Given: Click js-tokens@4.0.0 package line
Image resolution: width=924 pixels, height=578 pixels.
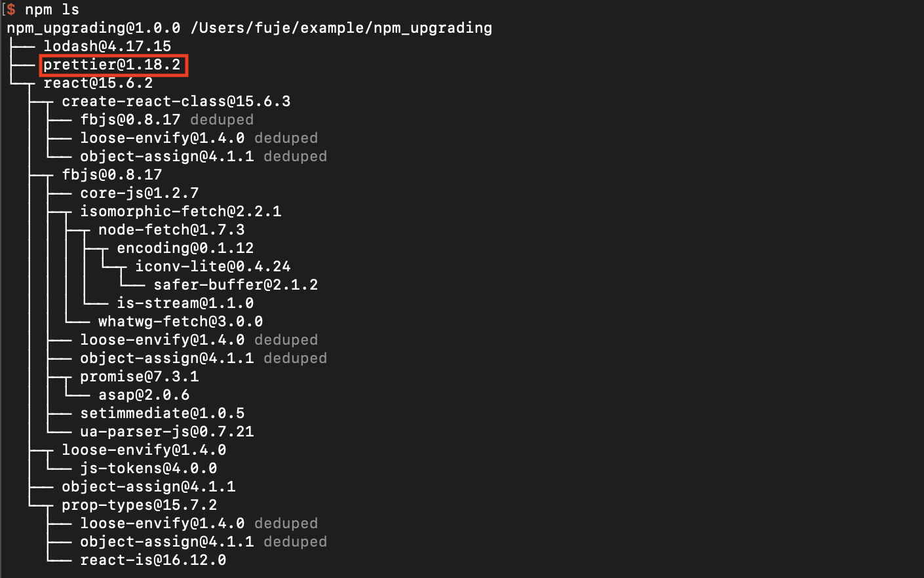Looking at the screenshot, I should coord(149,469).
